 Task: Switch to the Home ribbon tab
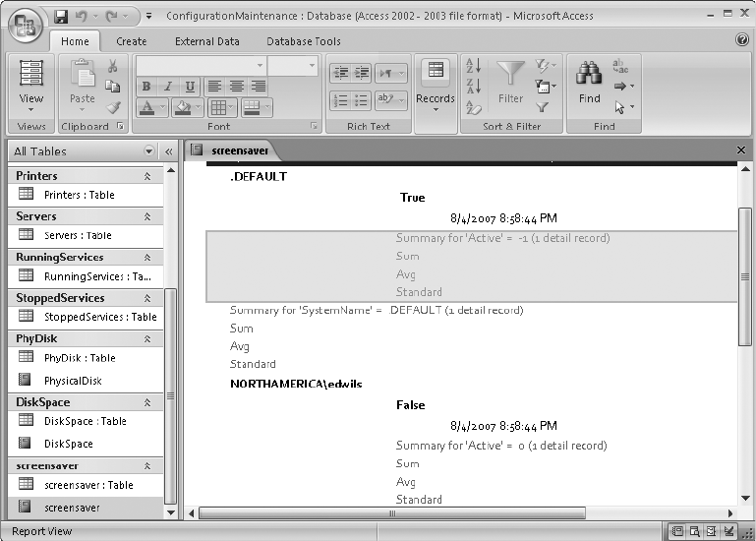point(75,41)
